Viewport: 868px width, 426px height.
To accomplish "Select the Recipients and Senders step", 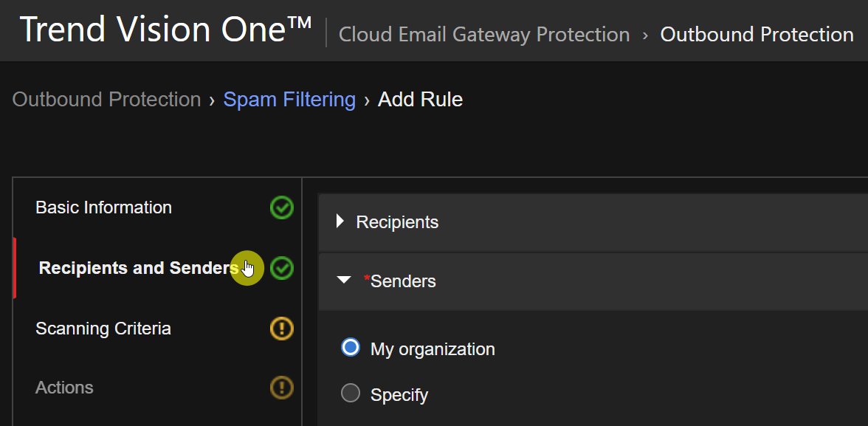I will pos(138,268).
